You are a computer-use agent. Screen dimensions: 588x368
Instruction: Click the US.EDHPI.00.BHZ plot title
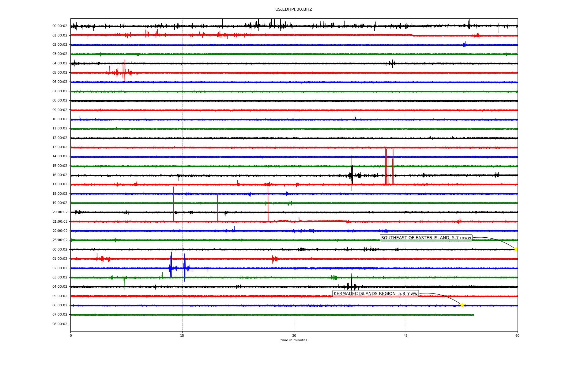(x=294, y=10)
